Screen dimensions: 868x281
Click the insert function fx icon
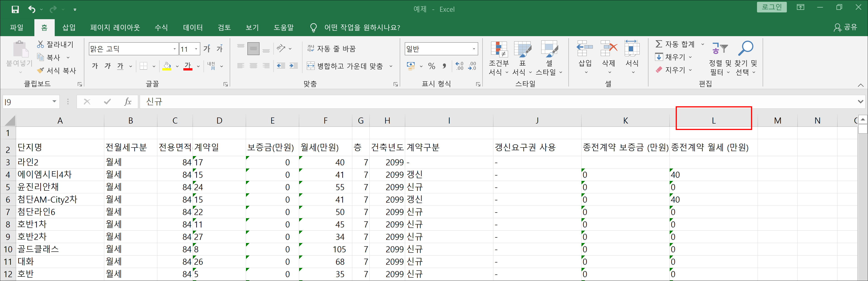(x=128, y=102)
